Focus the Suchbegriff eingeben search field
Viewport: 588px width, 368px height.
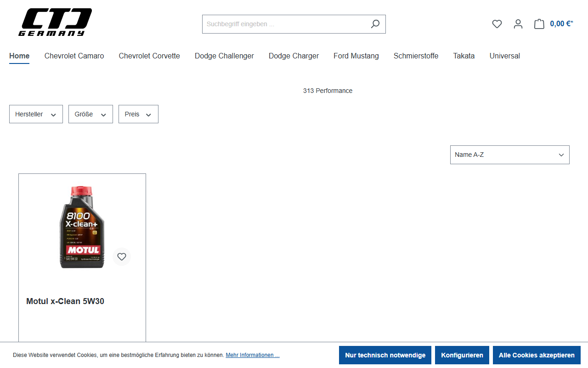coord(285,24)
